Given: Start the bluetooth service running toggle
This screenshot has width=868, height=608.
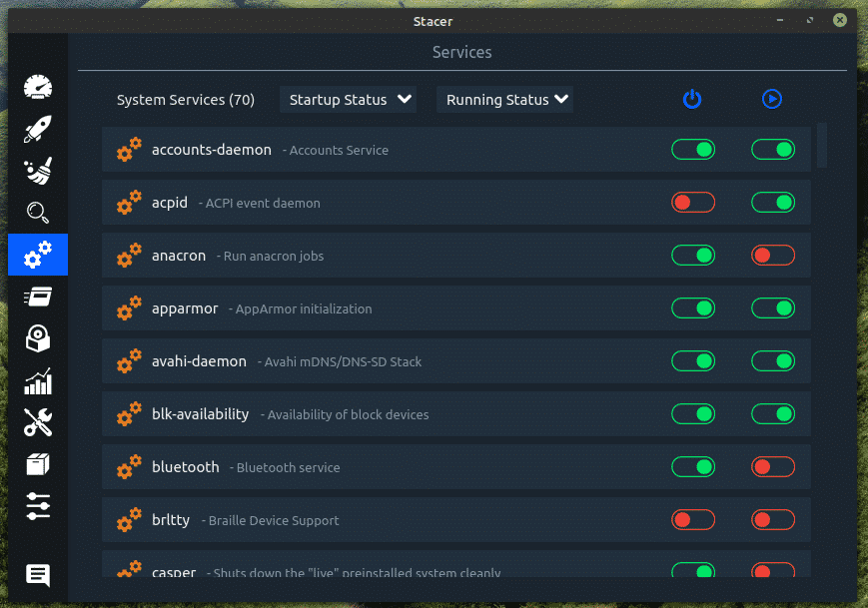Looking at the screenshot, I should pyautogui.click(x=773, y=467).
